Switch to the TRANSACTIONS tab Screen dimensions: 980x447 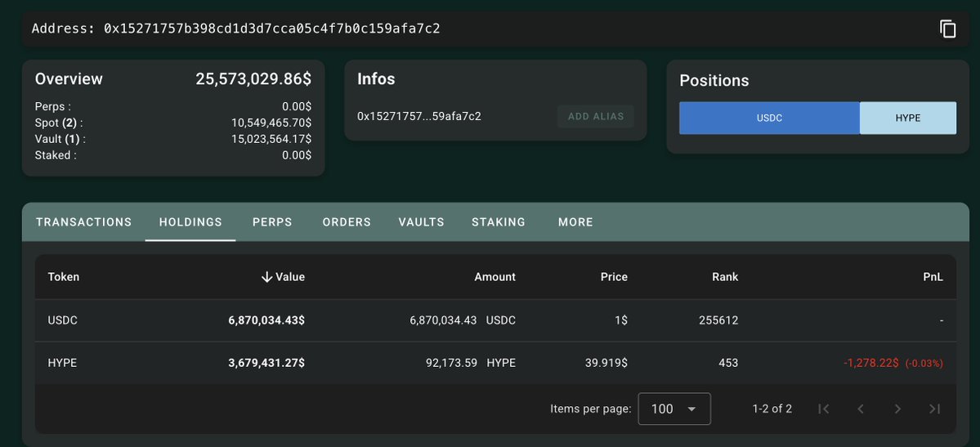83,222
